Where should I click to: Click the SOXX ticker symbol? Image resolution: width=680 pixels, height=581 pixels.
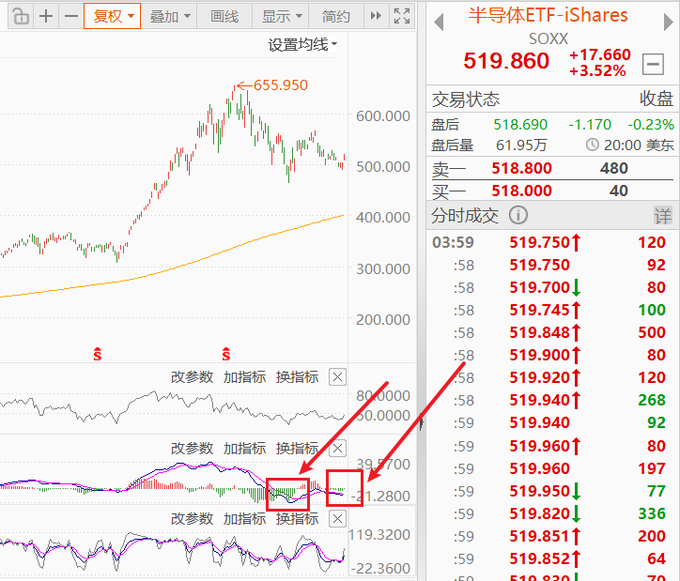point(548,39)
